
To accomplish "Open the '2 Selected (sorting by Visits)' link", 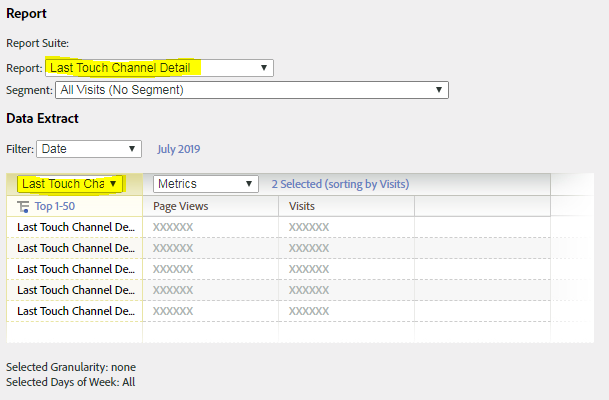I will point(340,184).
